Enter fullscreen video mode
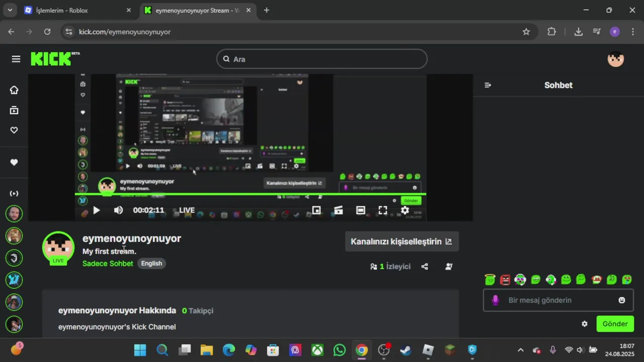644x362 pixels. click(383, 210)
